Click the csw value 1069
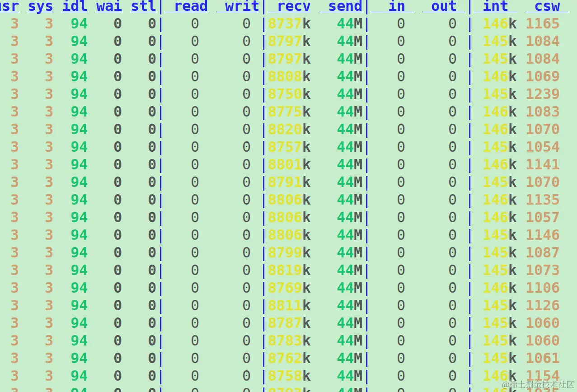The image size is (577, 392). [543, 76]
